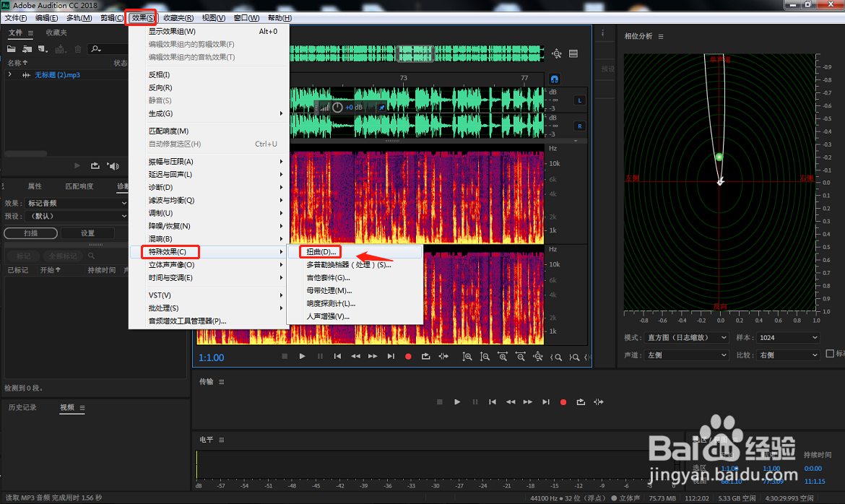Click zoom out time icon
This screenshot has height=504, width=845.
click(520, 356)
